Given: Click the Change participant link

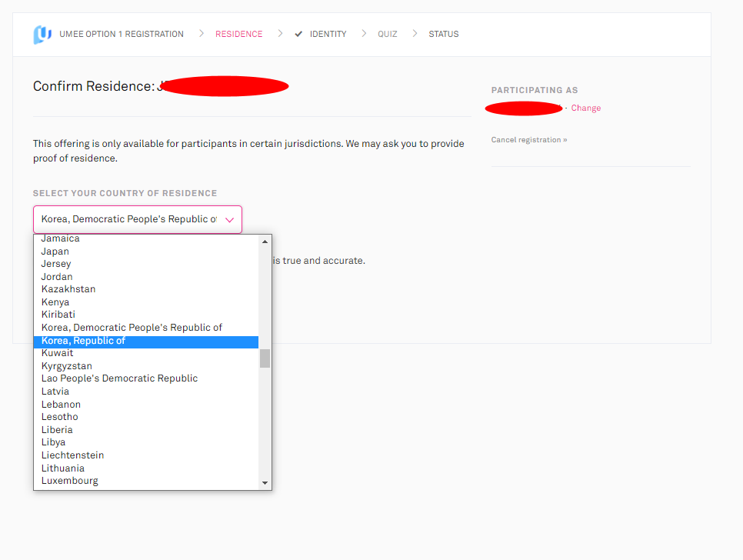Looking at the screenshot, I should (585, 108).
